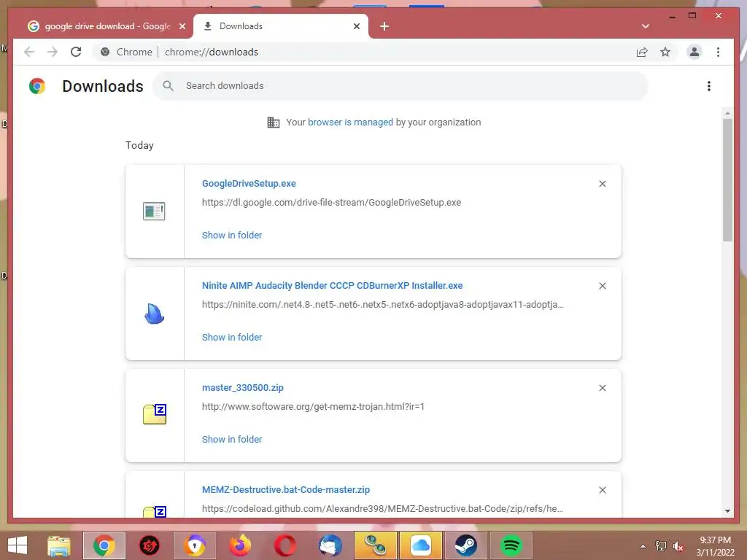This screenshot has width=747, height=560.
Task: Click the address bar URL chrome://downloads
Action: click(212, 52)
